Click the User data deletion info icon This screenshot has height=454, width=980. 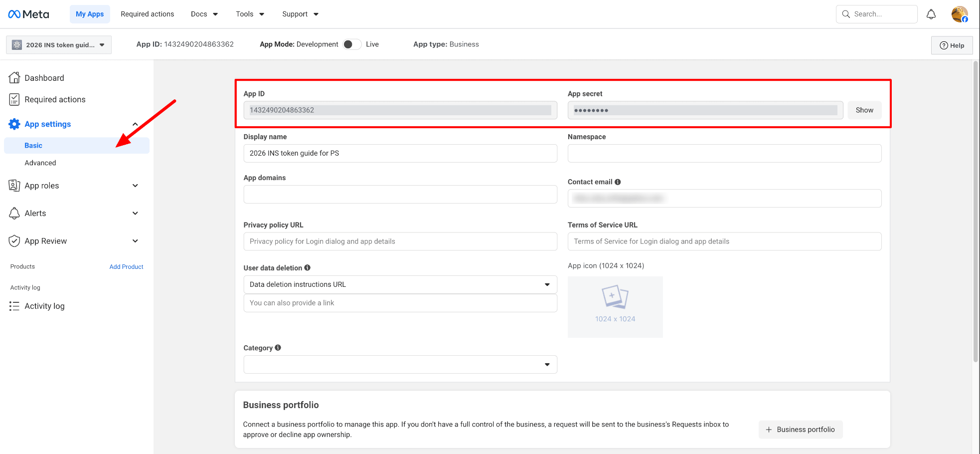tap(308, 268)
